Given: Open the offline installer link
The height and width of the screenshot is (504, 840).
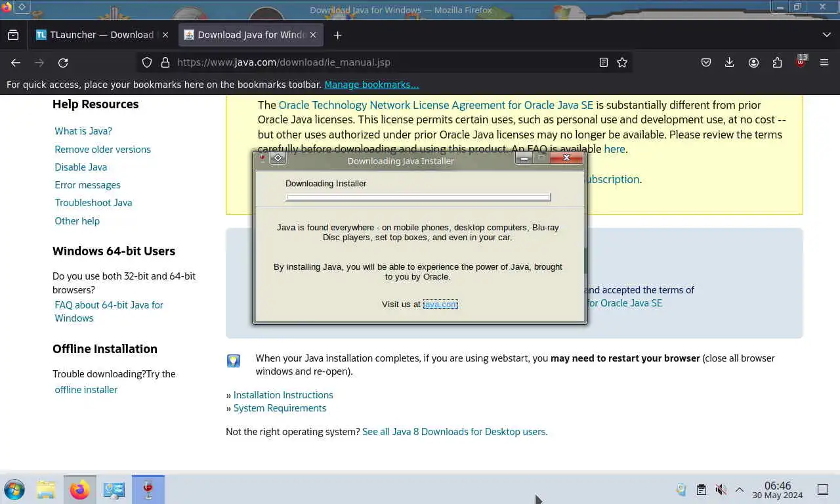Looking at the screenshot, I should [x=86, y=390].
